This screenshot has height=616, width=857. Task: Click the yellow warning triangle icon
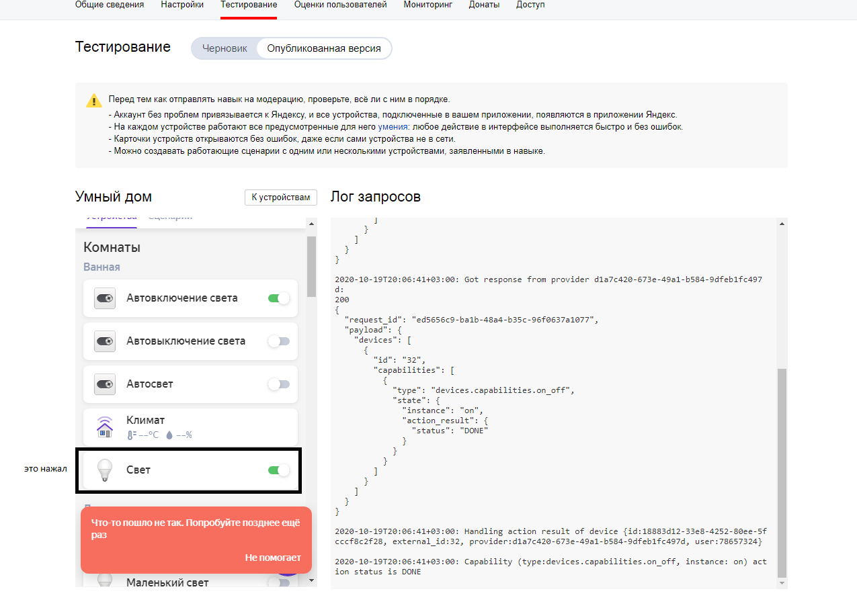tap(94, 101)
